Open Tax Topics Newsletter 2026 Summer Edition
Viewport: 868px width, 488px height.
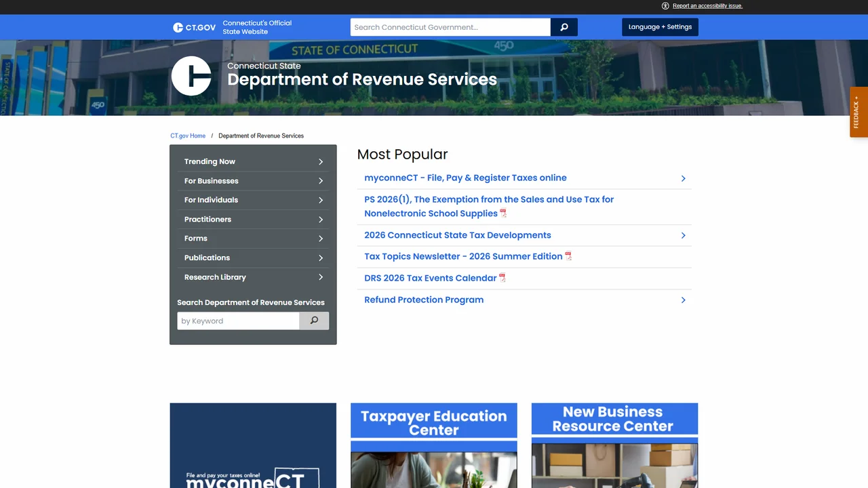coord(463,256)
